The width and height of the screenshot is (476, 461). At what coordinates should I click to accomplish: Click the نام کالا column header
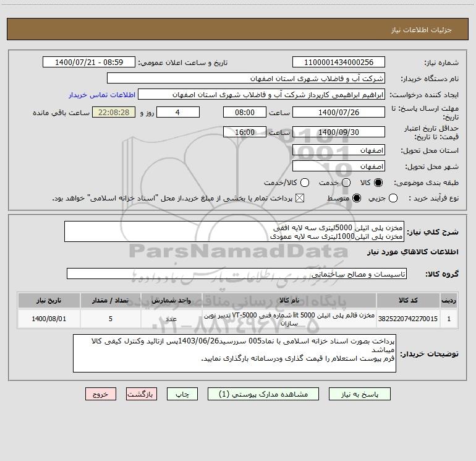tap(289, 300)
